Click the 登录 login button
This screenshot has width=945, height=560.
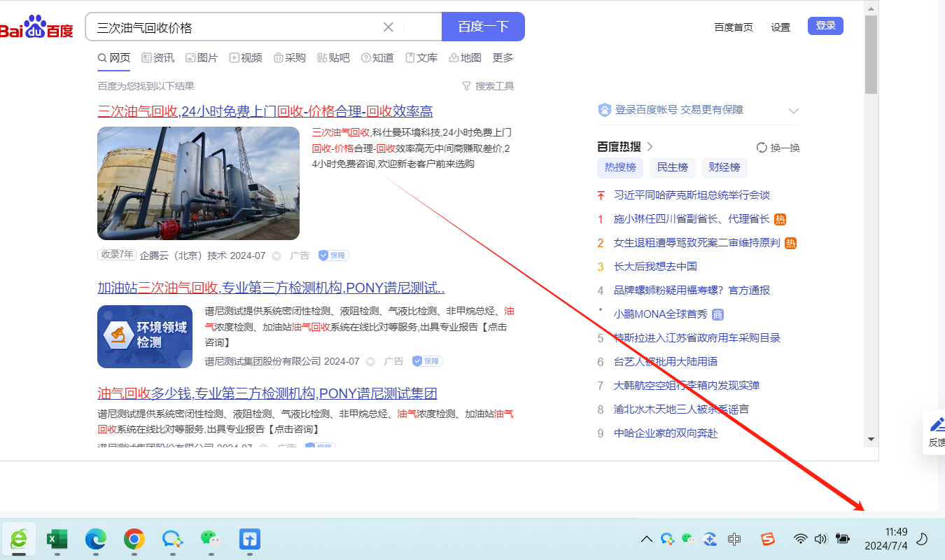pyautogui.click(x=825, y=26)
